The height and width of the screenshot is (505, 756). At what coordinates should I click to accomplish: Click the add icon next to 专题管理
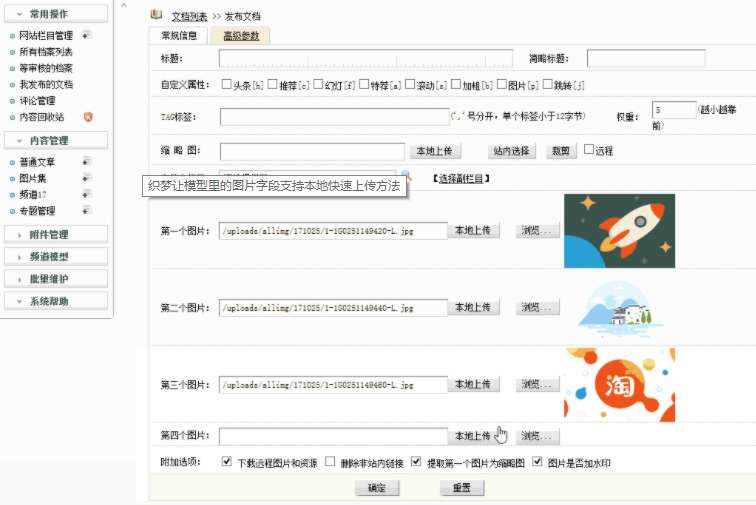(x=86, y=210)
